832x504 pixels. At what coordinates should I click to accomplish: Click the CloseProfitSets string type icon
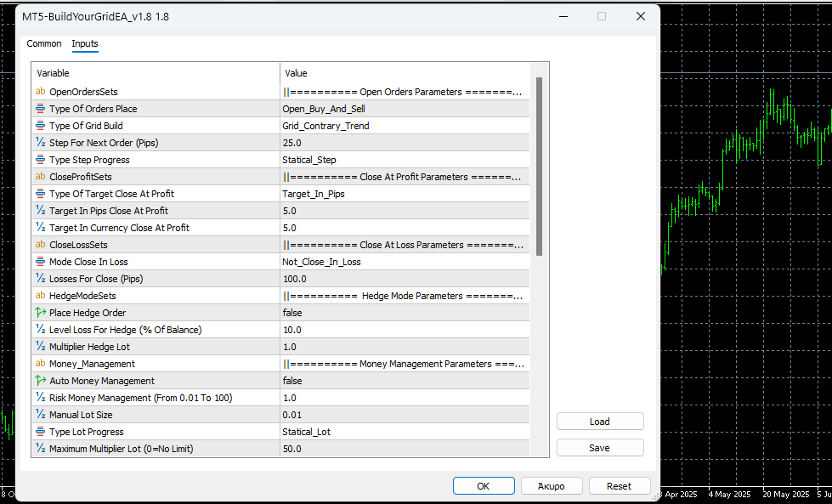pos(40,177)
